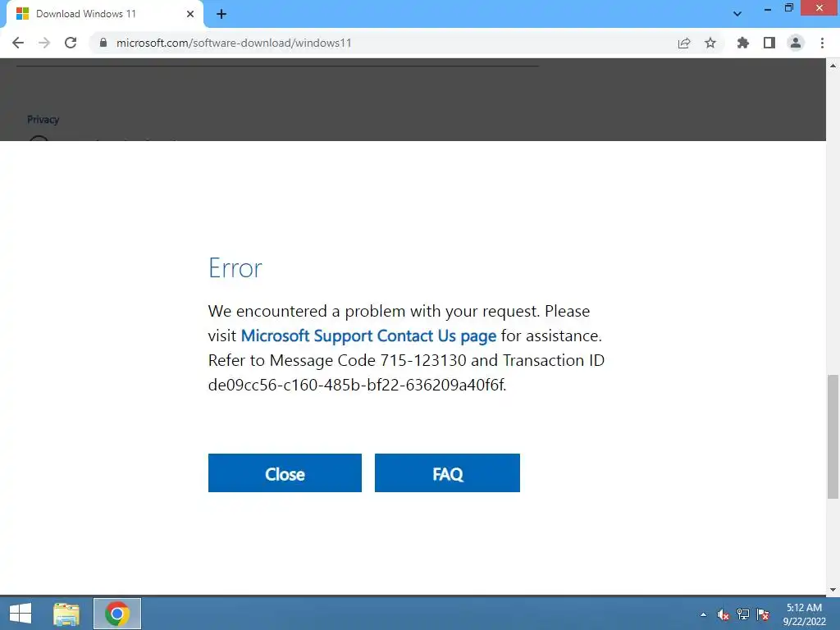The height and width of the screenshot is (630, 840).
Task: Open a new tab with the plus button
Action: (221, 15)
